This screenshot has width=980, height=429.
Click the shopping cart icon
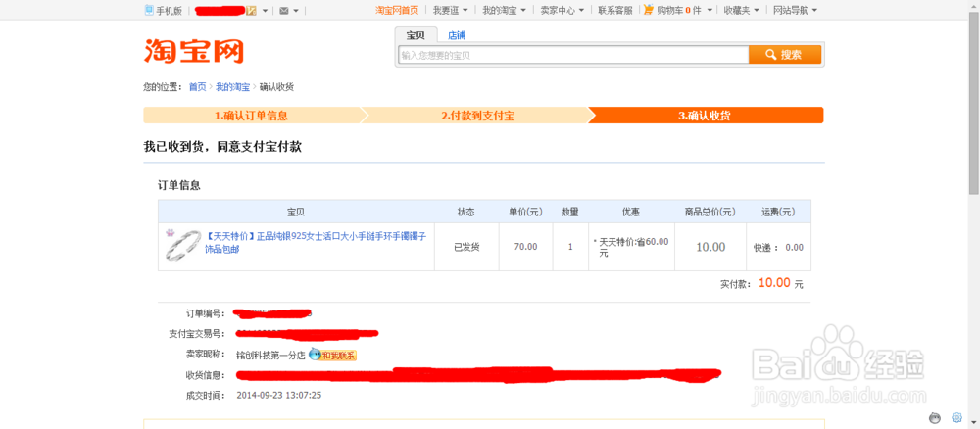649,10
